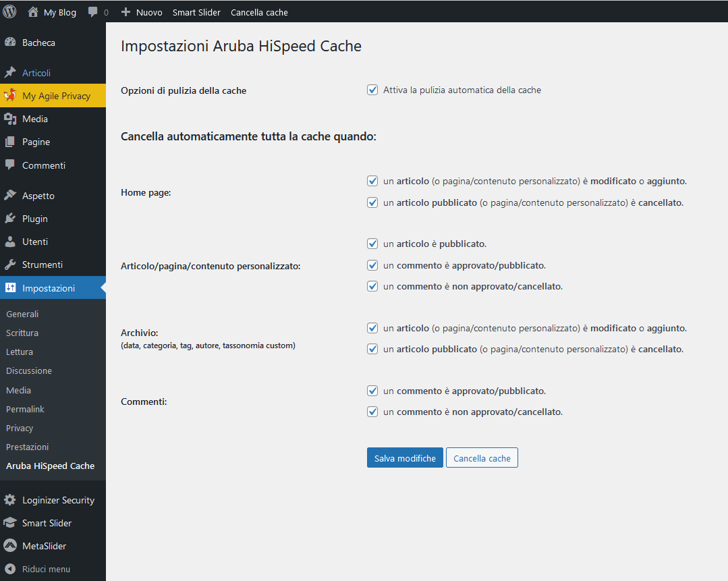Image resolution: width=728 pixels, height=581 pixels.
Task: Open Permalink settings submenu
Action: [25, 409]
